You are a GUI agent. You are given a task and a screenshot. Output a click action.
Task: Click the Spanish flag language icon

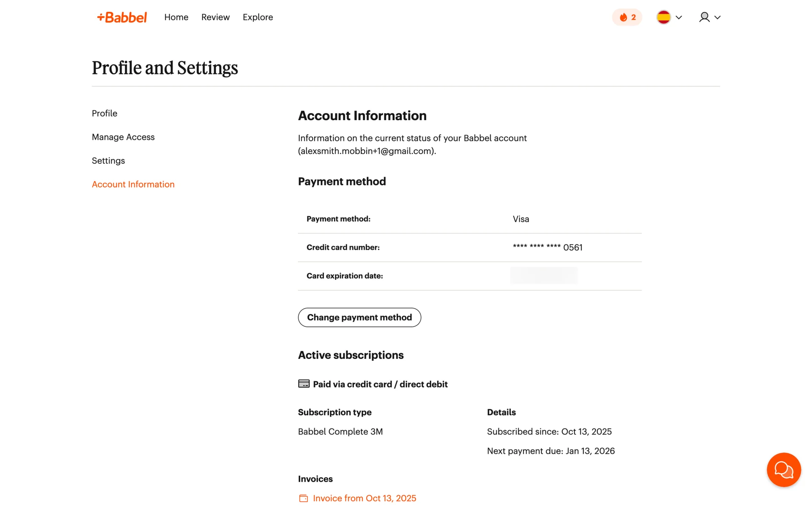tap(663, 17)
